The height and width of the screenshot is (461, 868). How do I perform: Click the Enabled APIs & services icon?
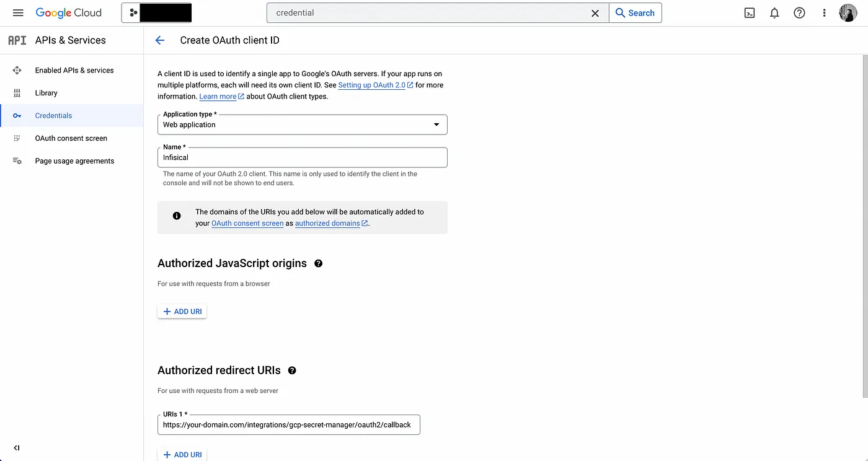[x=17, y=70]
